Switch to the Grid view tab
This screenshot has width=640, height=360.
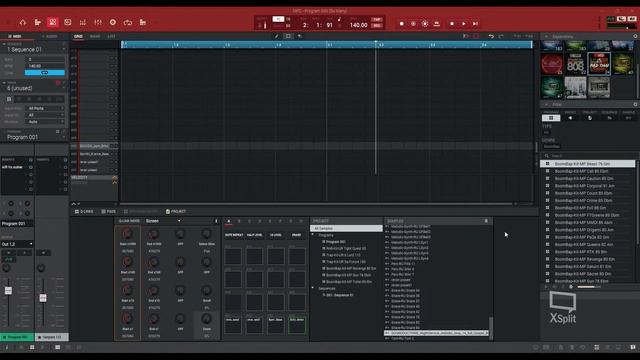pyautogui.click(x=78, y=36)
